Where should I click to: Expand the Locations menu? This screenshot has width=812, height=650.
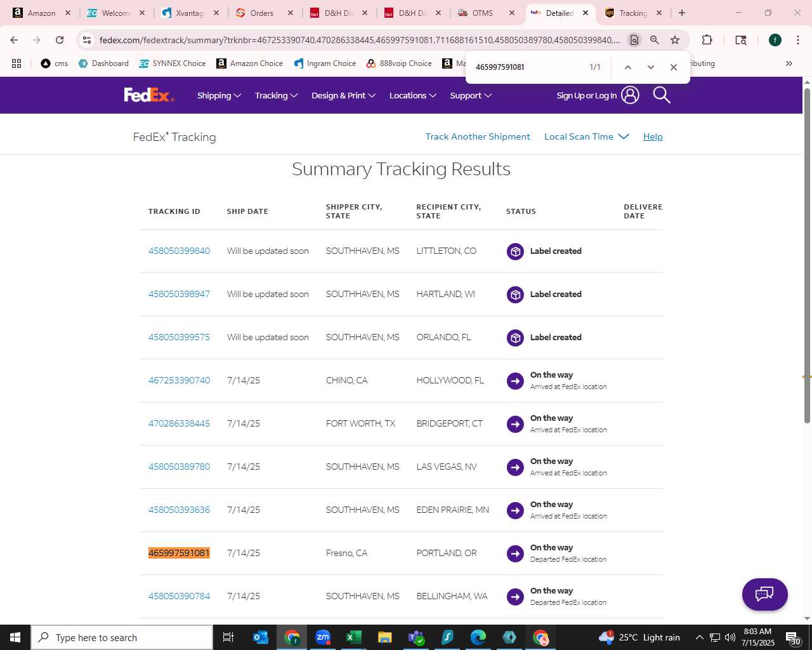click(412, 95)
